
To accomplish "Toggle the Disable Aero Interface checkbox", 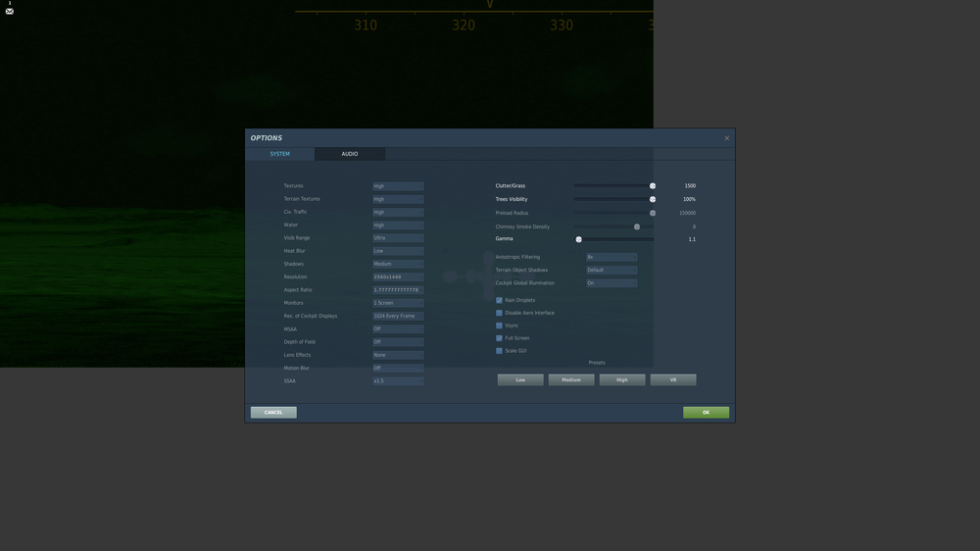I will (499, 313).
